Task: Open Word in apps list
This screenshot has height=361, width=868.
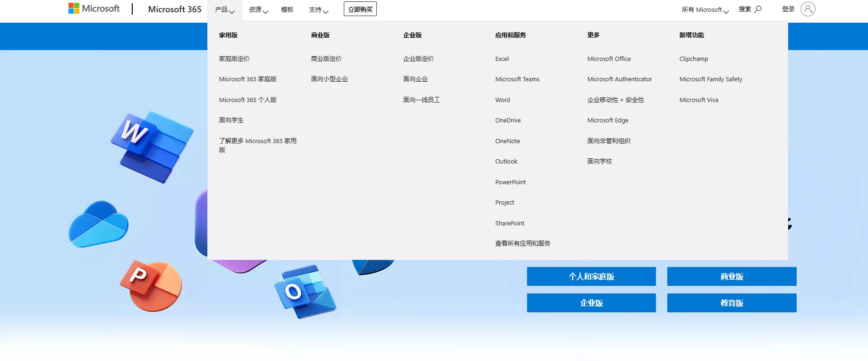Action: point(502,100)
